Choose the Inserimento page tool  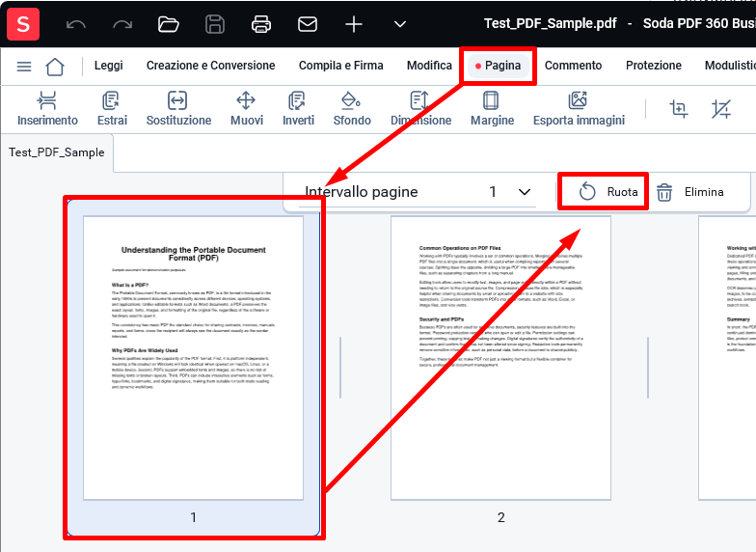[x=47, y=109]
